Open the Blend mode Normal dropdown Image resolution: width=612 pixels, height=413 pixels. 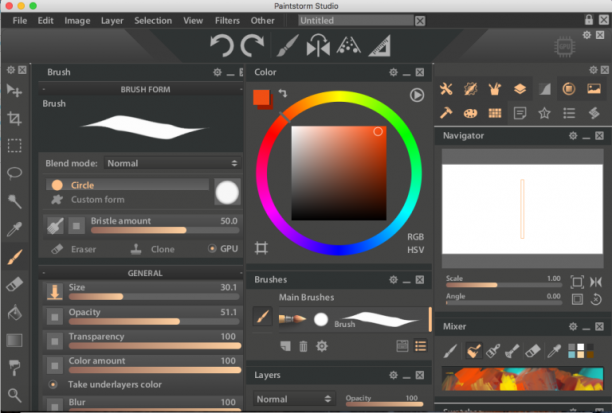[172, 163]
